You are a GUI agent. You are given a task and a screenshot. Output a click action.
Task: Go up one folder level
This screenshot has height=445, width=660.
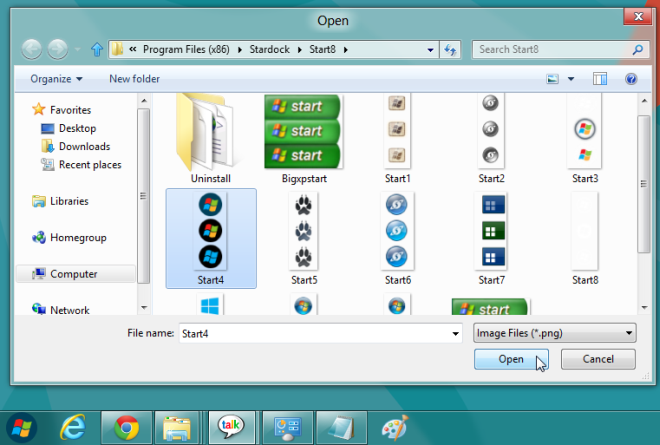97,50
